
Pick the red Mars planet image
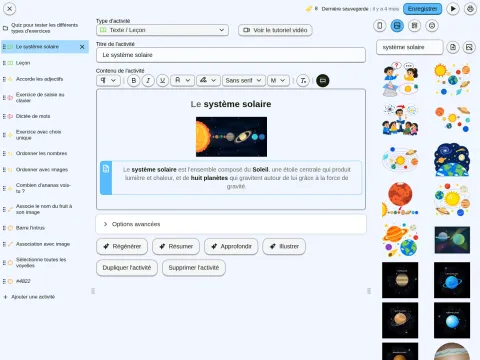[x=400, y=199]
